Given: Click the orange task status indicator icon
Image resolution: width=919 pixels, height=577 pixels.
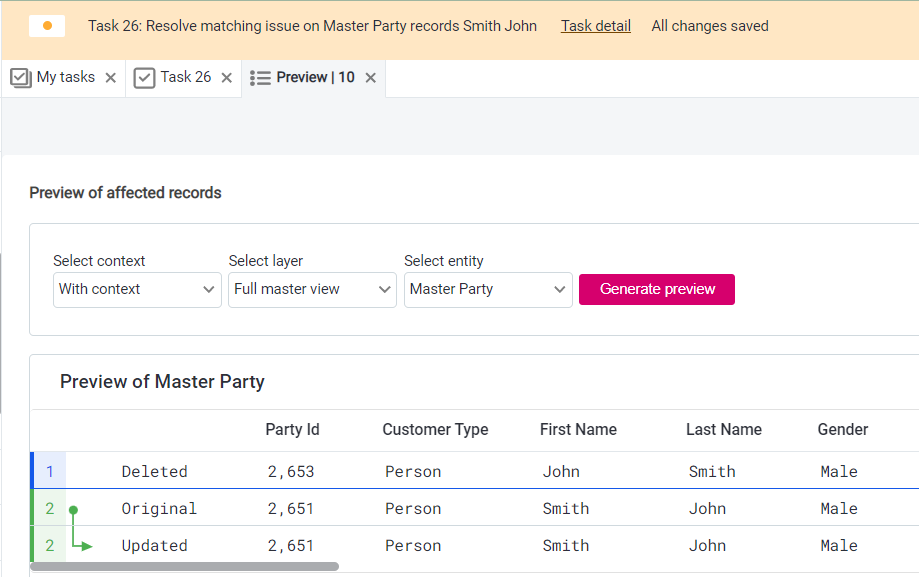Looking at the screenshot, I should click(x=47, y=26).
